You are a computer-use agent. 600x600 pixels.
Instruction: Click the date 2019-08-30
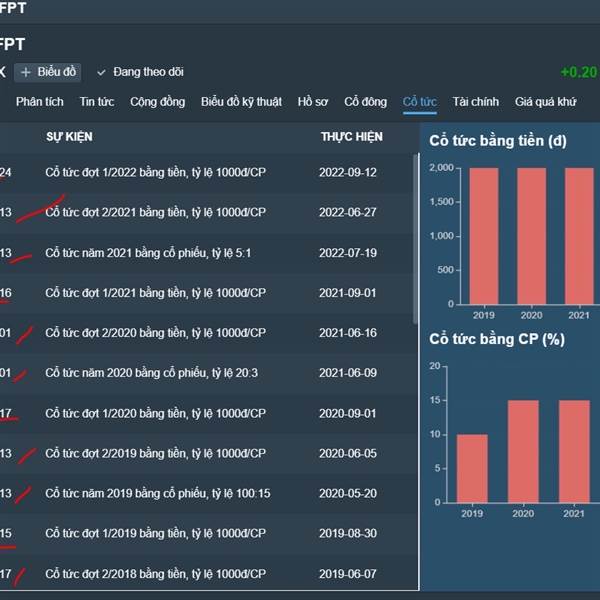pos(348,533)
